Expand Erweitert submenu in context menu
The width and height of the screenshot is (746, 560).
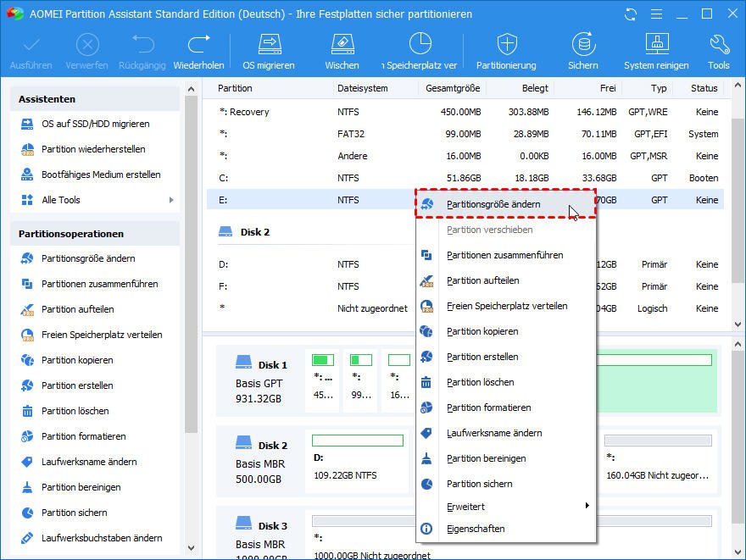[x=586, y=507]
